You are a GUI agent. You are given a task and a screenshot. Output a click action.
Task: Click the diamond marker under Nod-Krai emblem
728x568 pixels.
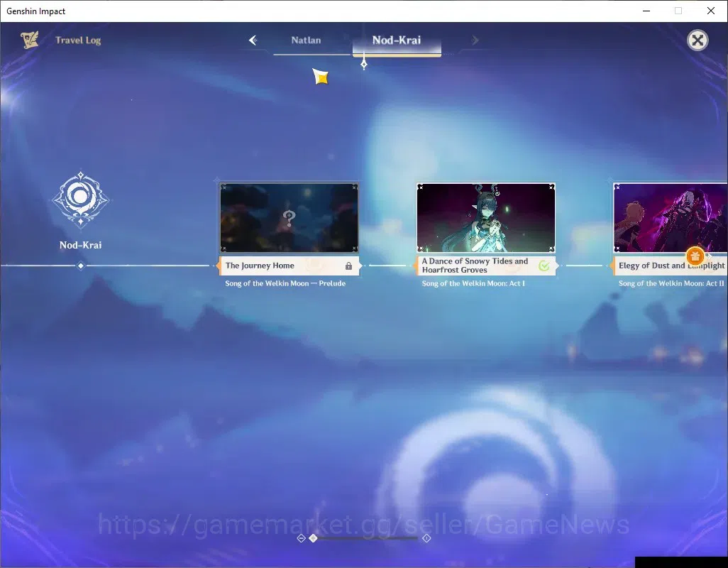click(x=81, y=266)
